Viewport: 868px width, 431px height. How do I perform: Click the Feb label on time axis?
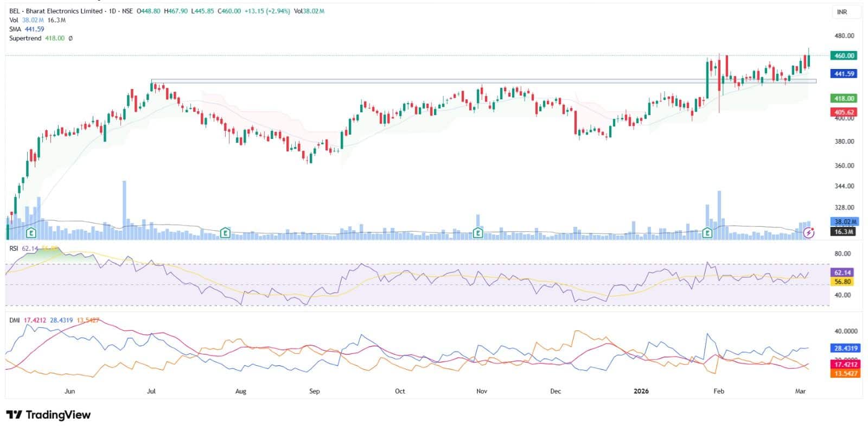click(x=719, y=391)
